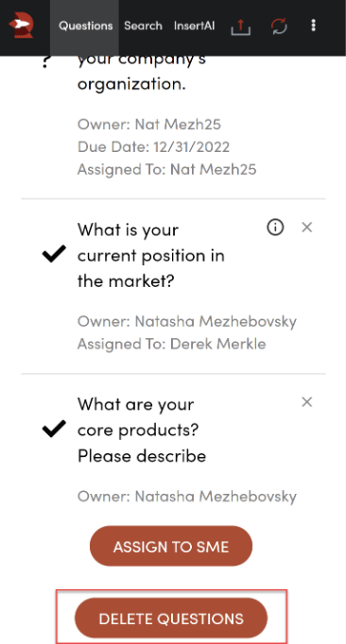Click the red refresh sync icon
346x644 pixels.
279,26
